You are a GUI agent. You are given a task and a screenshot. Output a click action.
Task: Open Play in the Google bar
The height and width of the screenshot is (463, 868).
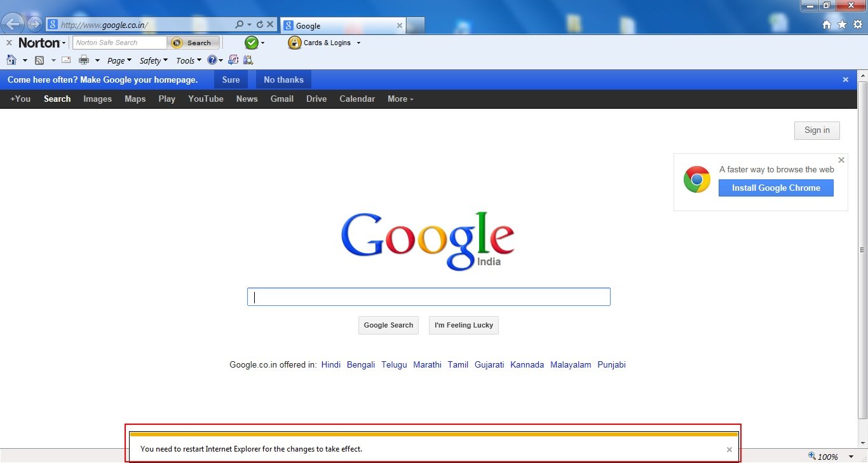point(167,99)
